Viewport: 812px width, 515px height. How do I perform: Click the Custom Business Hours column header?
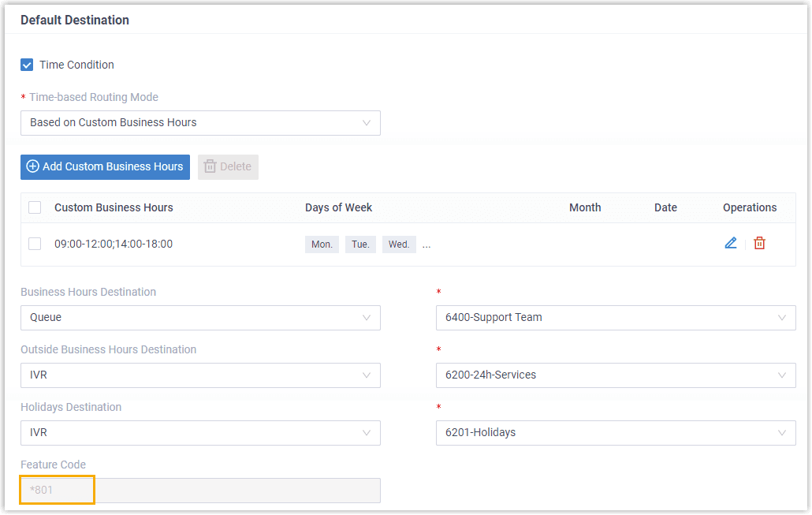pos(114,207)
